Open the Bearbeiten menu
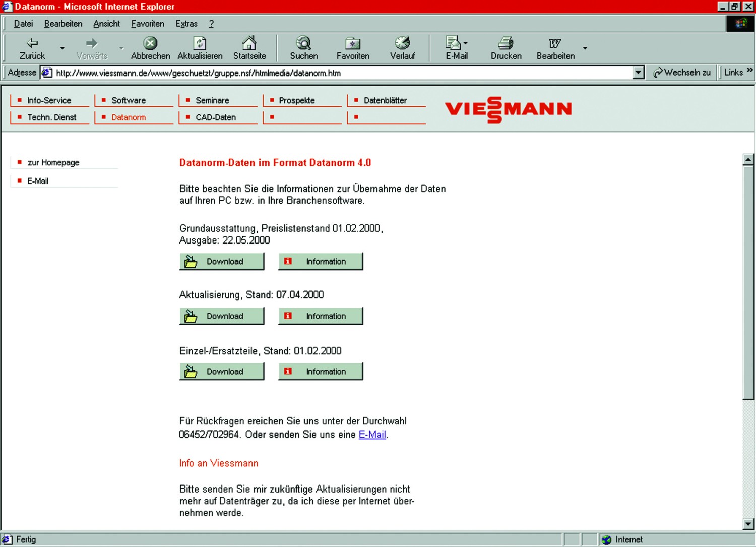Viewport: 756px width, 547px height. click(63, 24)
